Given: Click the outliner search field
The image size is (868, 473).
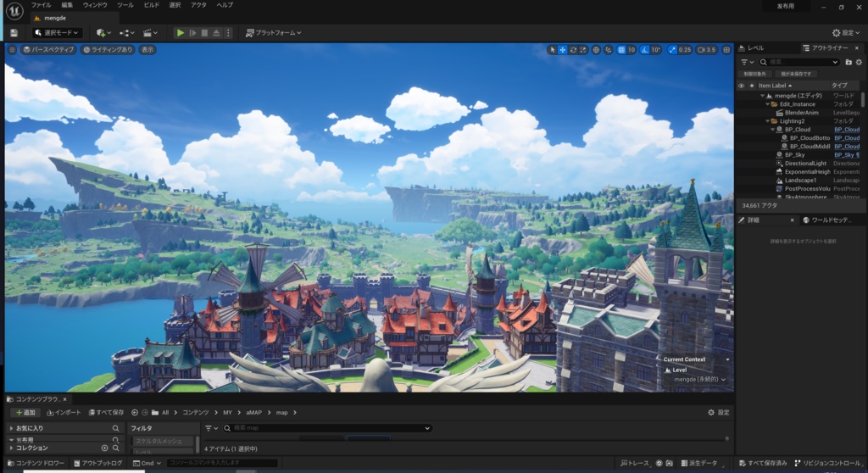Looking at the screenshot, I should (799, 62).
